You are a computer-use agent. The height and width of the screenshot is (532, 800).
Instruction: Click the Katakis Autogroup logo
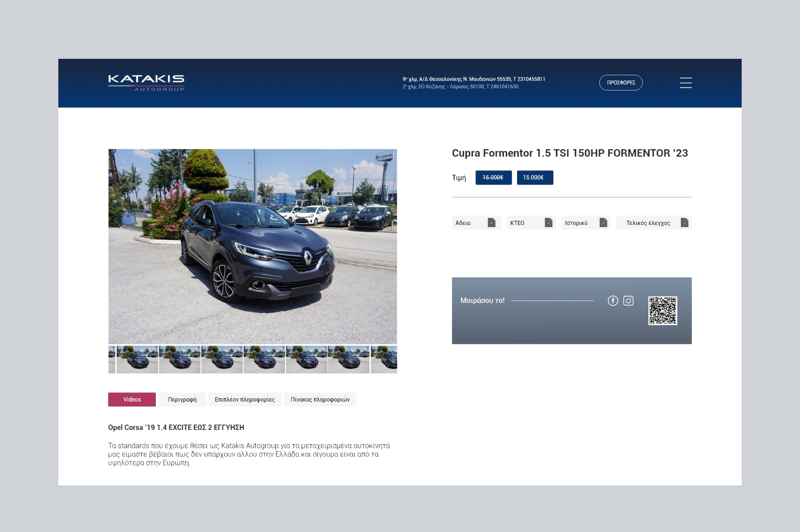pos(146,82)
